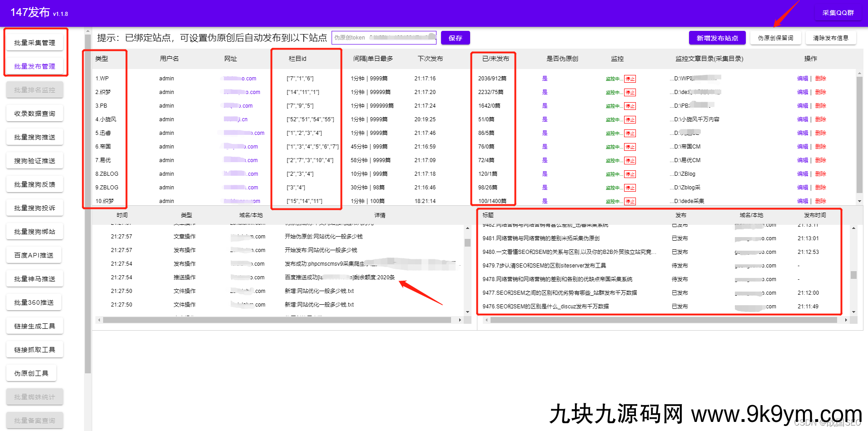
Task: Stop monitoring on the 6.帝国 row
Action: 630,147
